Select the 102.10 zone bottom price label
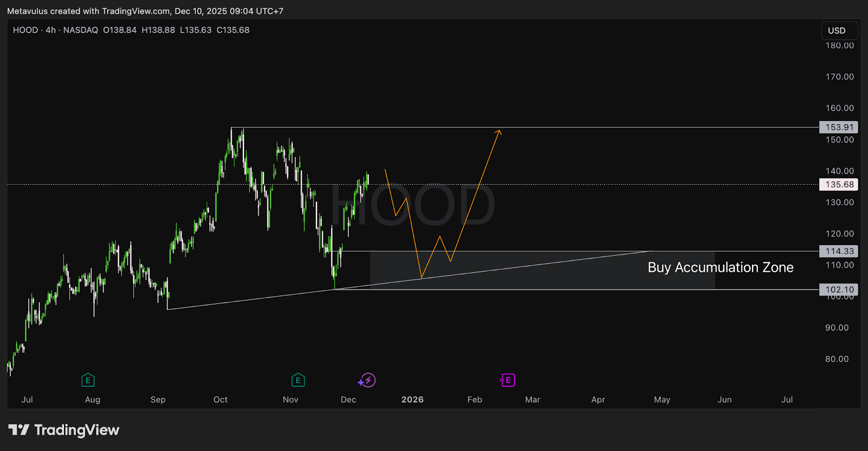This screenshot has width=868, height=451. click(839, 290)
